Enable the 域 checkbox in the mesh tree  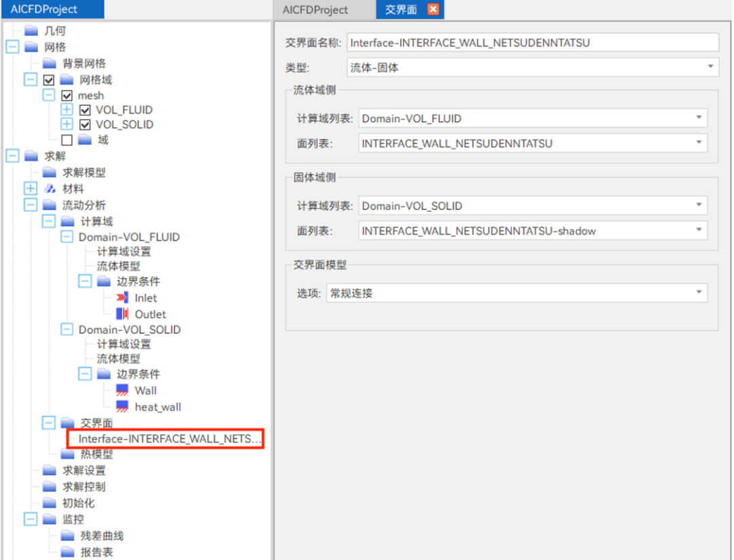pyautogui.click(x=67, y=139)
